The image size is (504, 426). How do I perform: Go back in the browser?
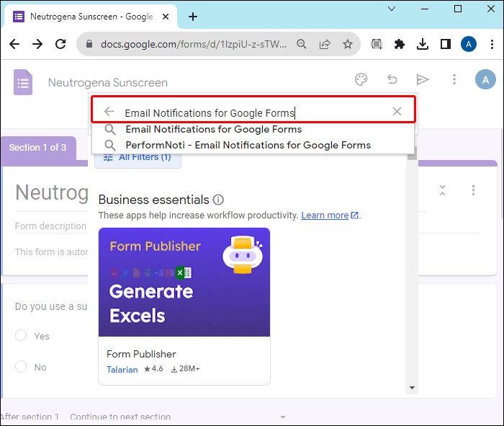[x=14, y=44]
